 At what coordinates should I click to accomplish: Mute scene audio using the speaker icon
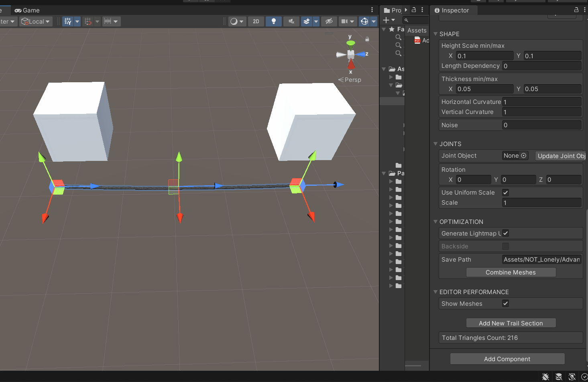coord(291,21)
